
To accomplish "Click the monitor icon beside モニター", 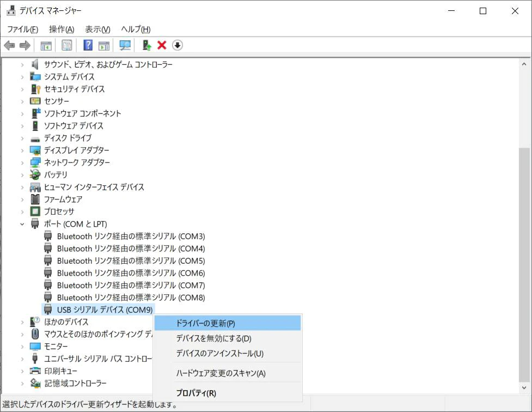I will [35, 346].
